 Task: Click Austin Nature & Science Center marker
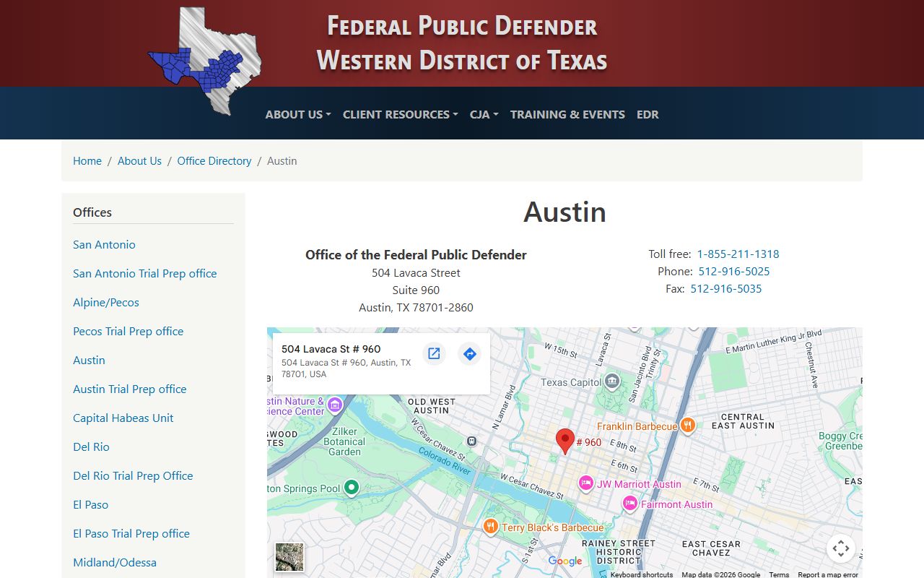[334, 405]
